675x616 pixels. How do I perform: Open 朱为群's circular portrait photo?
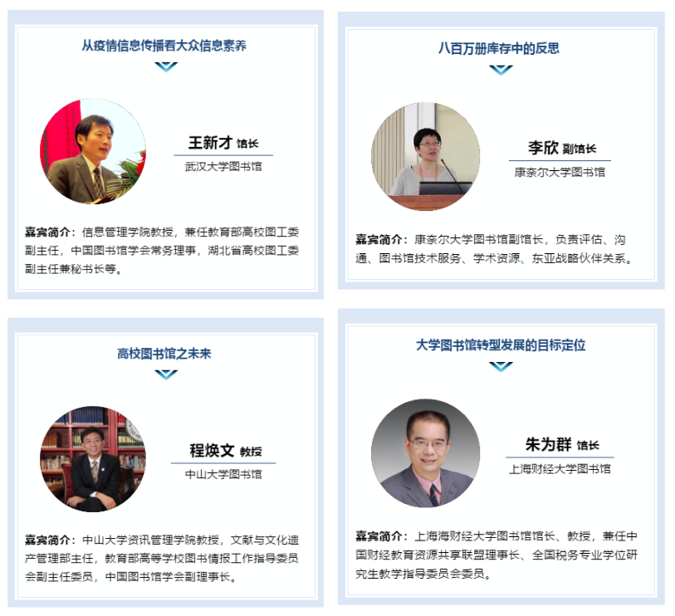click(x=425, y=453)
